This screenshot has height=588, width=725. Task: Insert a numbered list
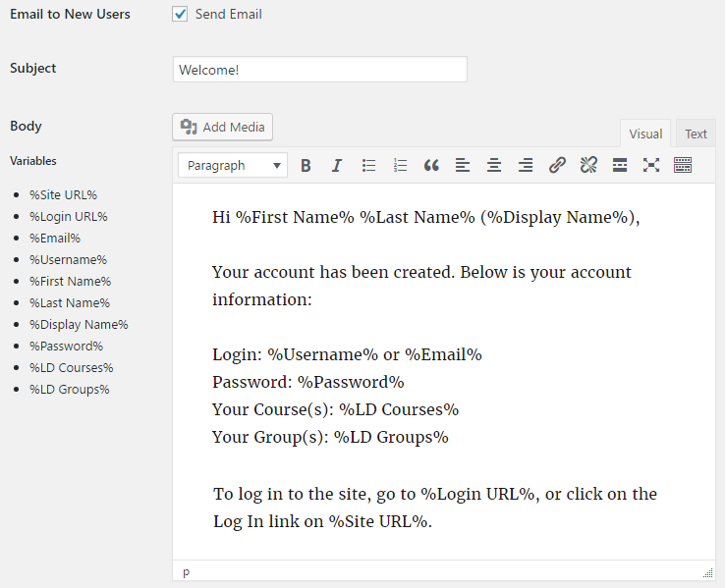[x=400, y=166]
